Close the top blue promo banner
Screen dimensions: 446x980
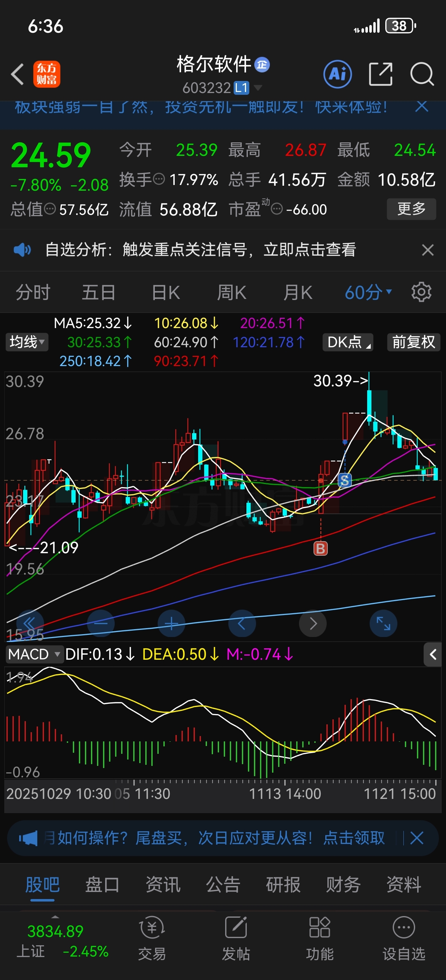[x=421, y=107]
